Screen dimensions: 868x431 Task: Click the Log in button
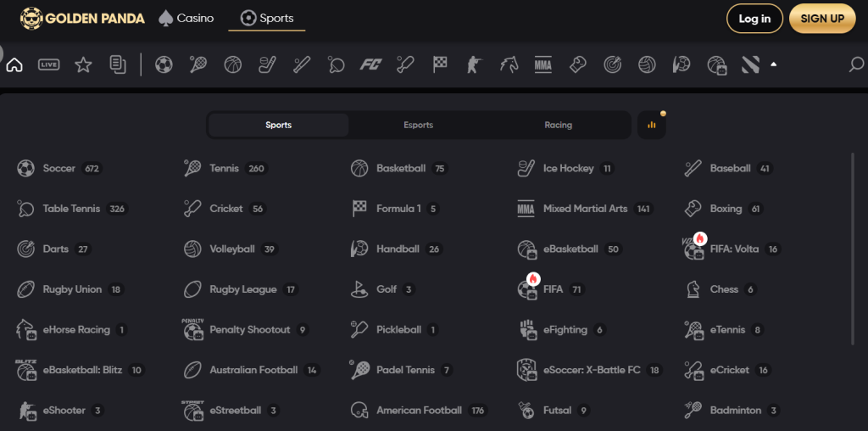pos(754,19)
